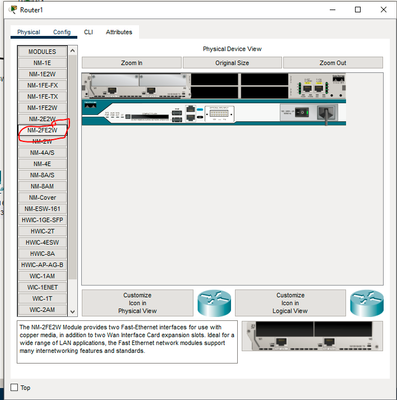397x400 pixels.
Task: Switch to the Config tab
Action: click(62, 32)
